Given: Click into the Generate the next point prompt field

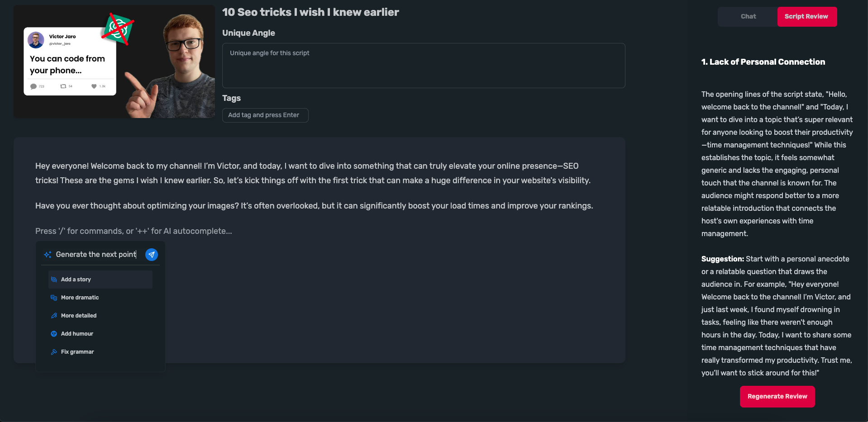Looking at the screenshot, I should pos(96,255).
